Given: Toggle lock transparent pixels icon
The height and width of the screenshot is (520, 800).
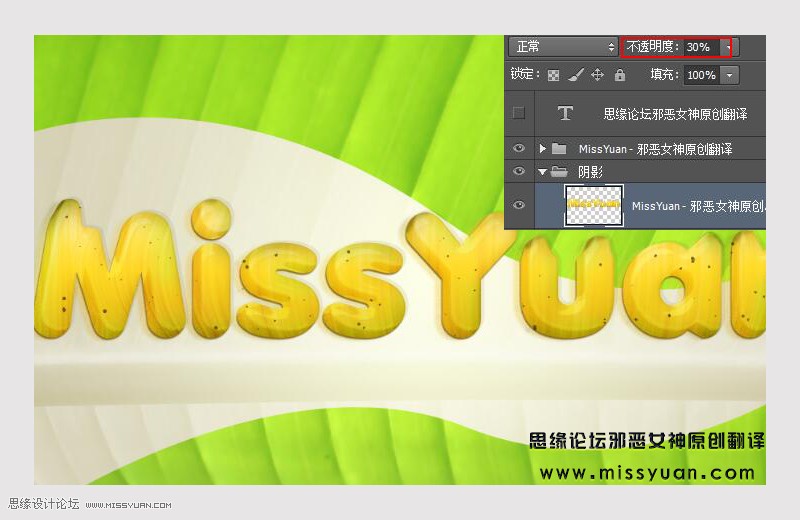Looking at the screenshot, I should click(x=554, y=76).
